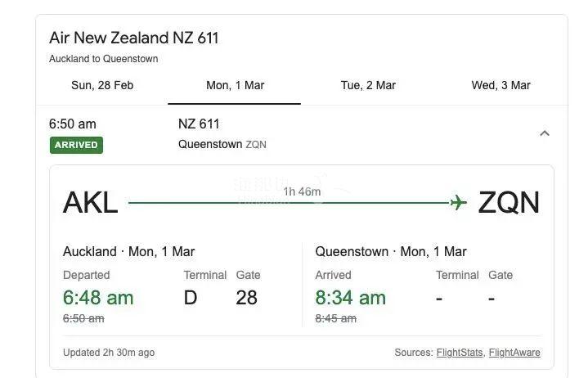Open the FlightAware source link
588x378 pixels.
[x=514, y=353]
